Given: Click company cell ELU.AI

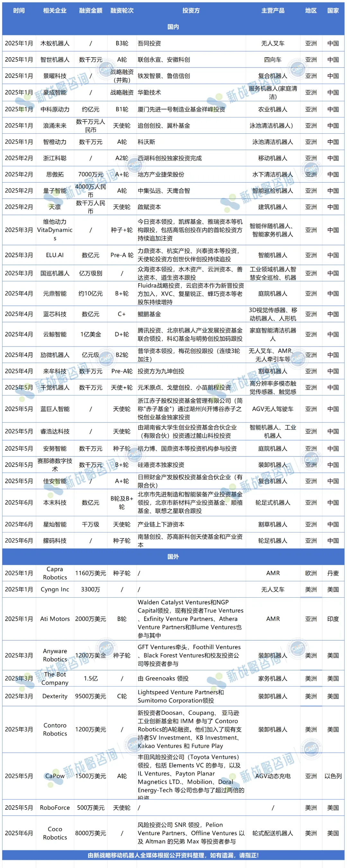Looking at the screenshot, I should pyautogui.click(x=55, y=255).
